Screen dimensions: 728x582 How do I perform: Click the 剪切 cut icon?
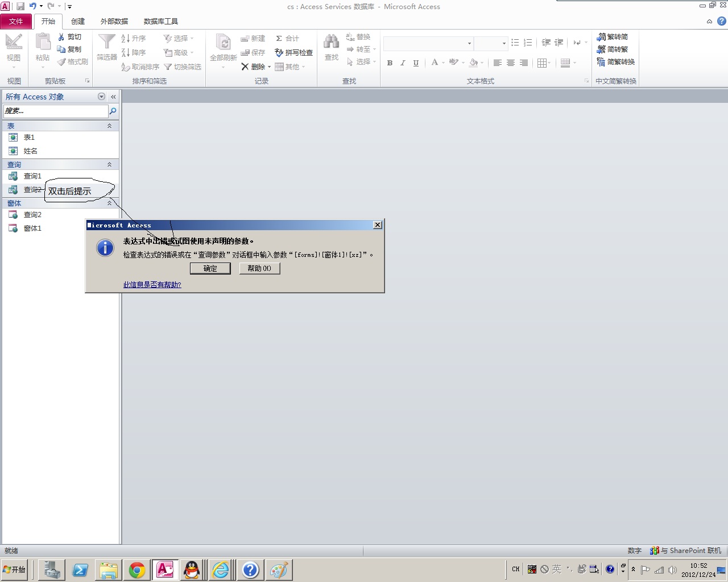coord(69,37)
